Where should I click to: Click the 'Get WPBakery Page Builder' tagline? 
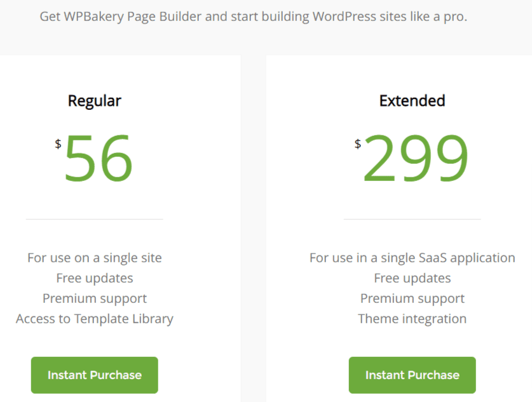pos(254,17)
